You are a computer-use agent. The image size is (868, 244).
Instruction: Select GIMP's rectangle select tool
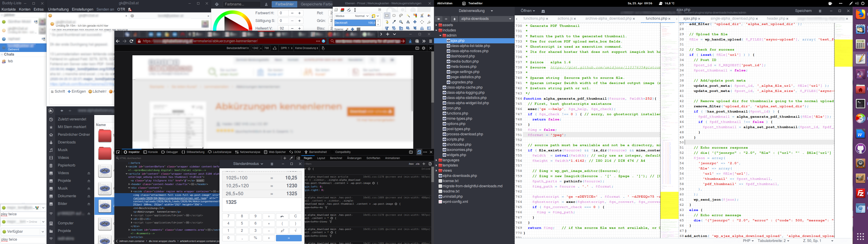click(387, 16)
